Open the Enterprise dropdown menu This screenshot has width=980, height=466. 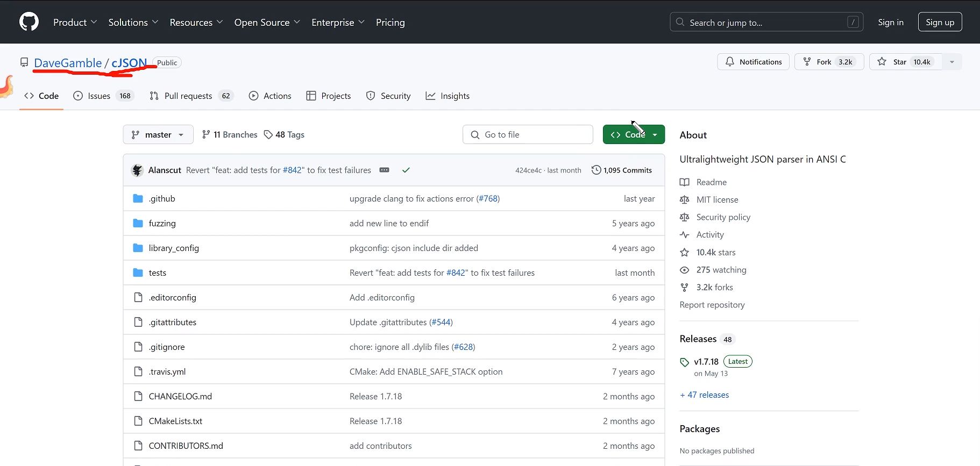(338, 22)
